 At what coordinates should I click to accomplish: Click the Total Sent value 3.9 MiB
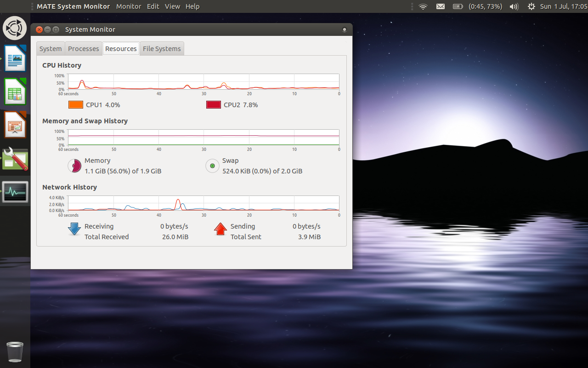(x=309, y=237)
